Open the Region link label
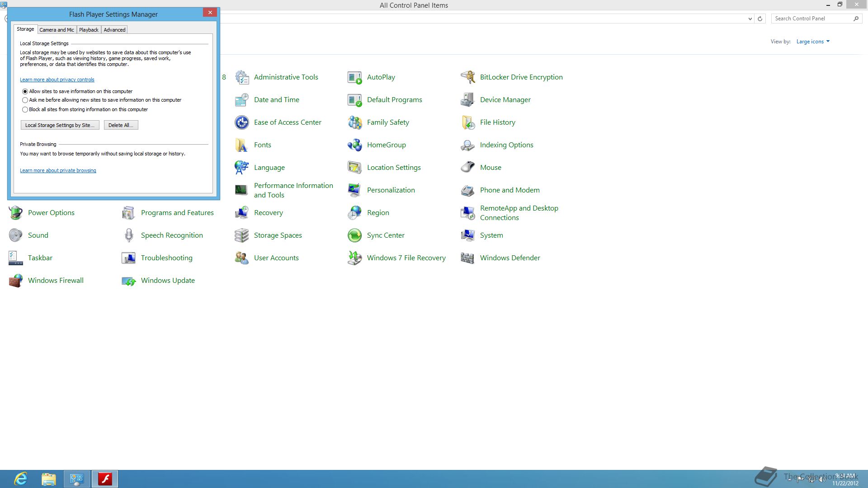868x488 pixels. [378, 213]
